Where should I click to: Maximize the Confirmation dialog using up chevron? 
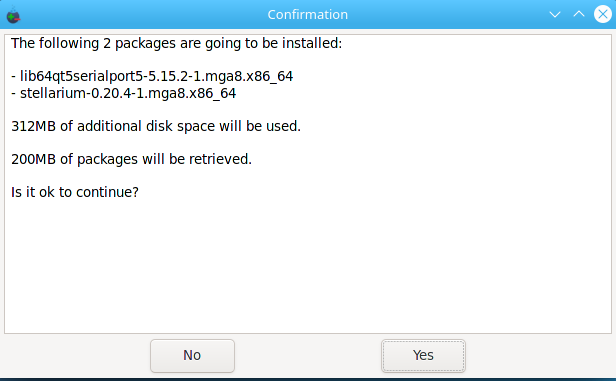tap(579, 14)
